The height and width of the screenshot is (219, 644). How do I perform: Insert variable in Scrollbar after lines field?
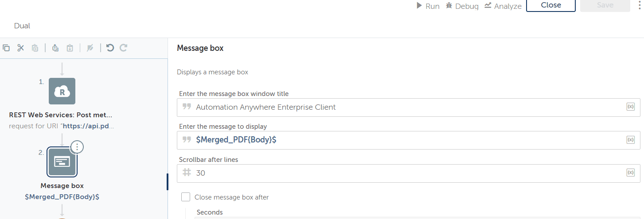[x=631, y=173]
